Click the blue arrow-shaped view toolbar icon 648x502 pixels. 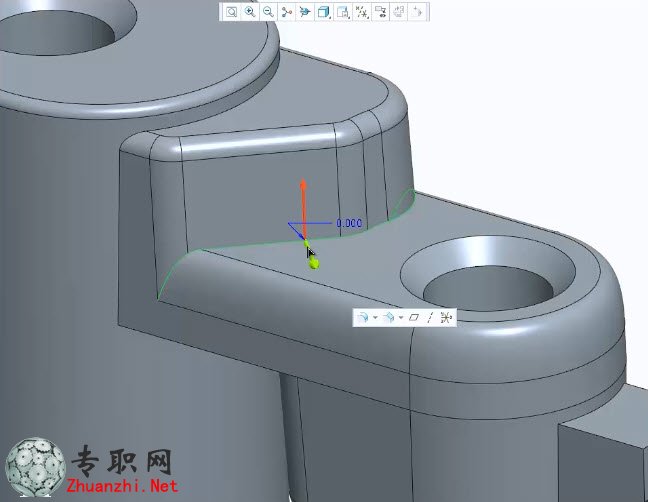(x=305, y=12)
